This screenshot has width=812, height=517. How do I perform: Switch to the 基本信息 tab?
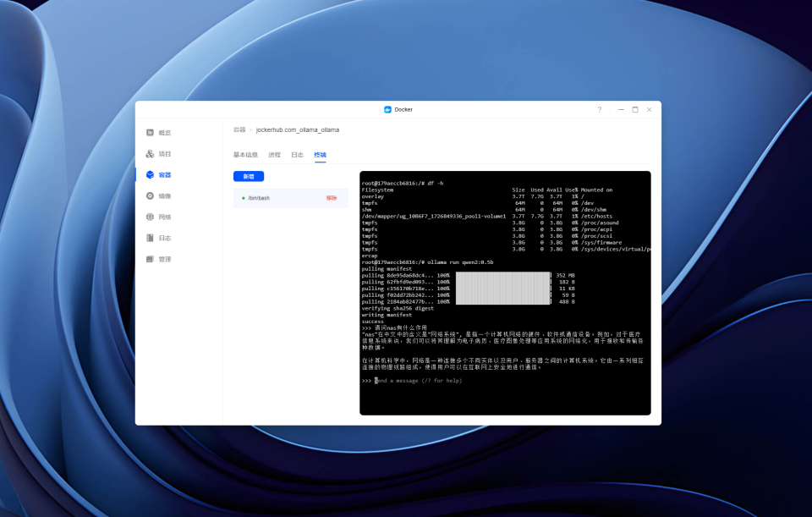point(245,155)
